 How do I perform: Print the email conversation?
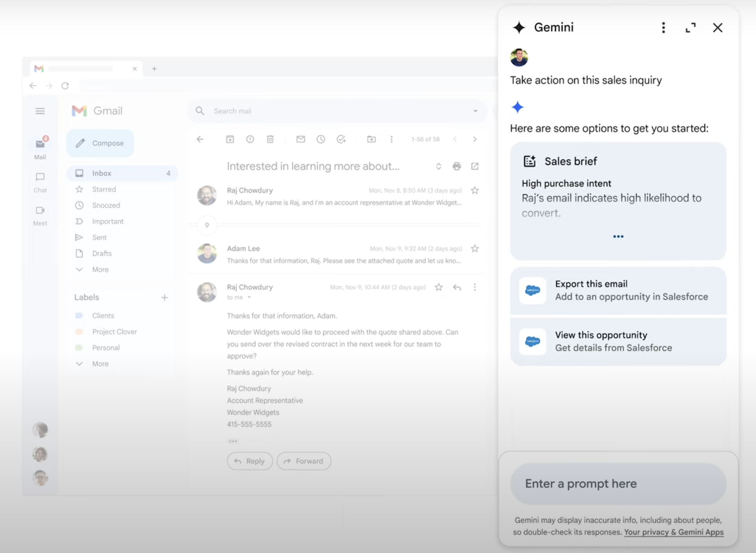(x=457, y=166)
